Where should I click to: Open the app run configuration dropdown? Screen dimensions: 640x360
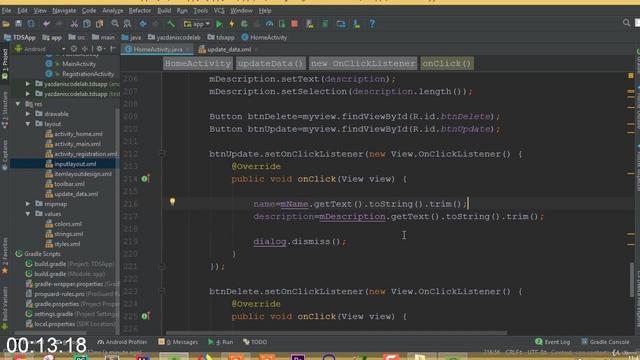tap(197, 24)
